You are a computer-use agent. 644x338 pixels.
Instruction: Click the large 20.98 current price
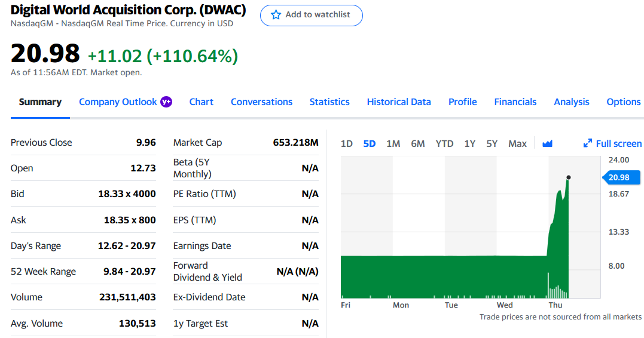(x=45, y=53)
